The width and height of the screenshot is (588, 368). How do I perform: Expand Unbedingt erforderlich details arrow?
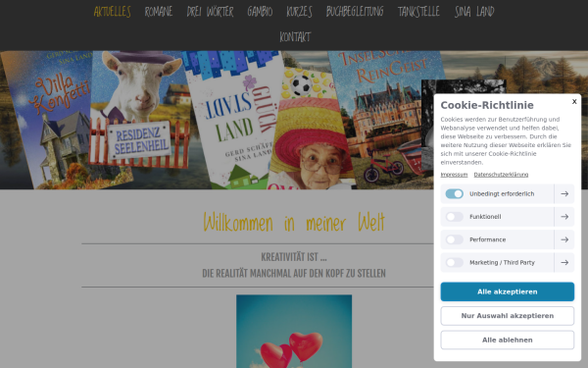click(564, 193)
